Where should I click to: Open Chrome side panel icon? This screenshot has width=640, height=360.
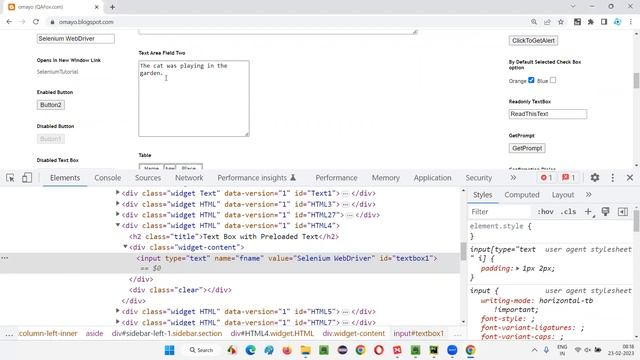point(604,22)
